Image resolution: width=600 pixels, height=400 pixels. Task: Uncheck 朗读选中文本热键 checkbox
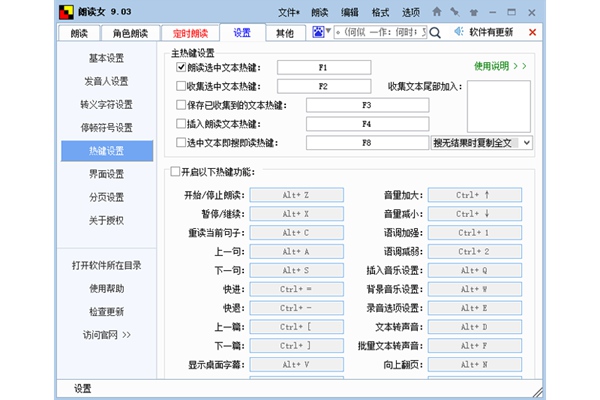[181, 67]
